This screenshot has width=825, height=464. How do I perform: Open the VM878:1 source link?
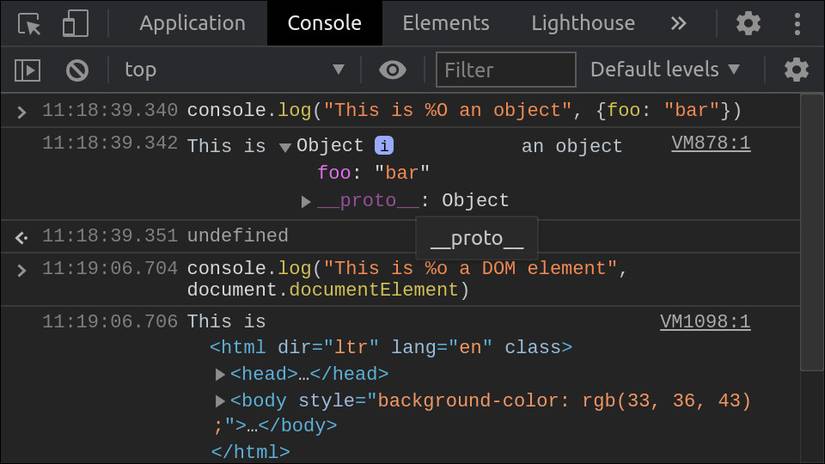coord(710,144)
